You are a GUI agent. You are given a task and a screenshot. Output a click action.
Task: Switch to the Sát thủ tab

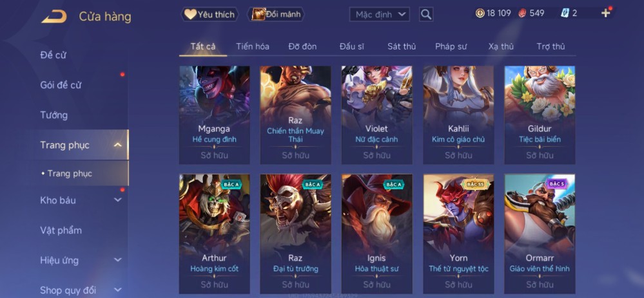point(402,46)
